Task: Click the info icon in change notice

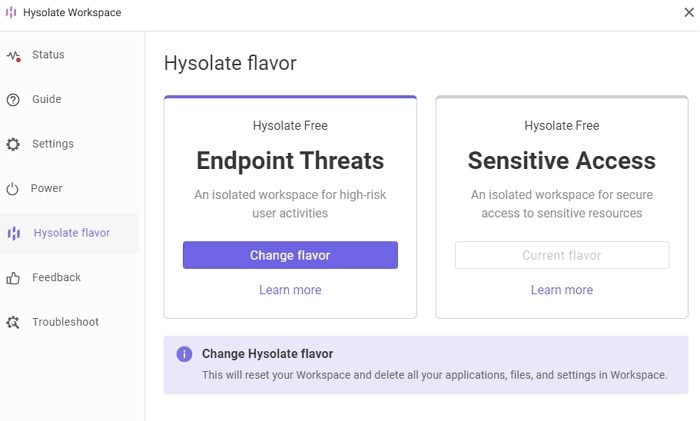Action: [x=184, y=354]
